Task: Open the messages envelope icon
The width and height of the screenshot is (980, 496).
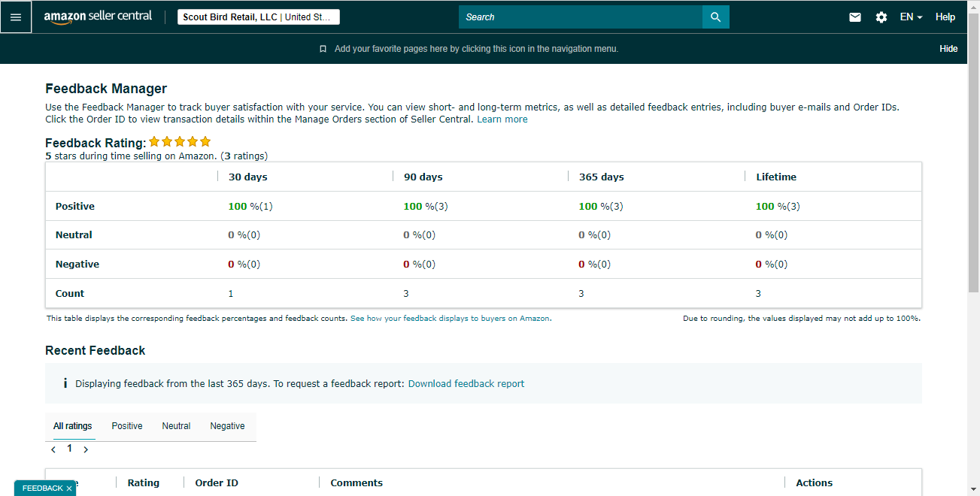Action: (x=855, y=17)
